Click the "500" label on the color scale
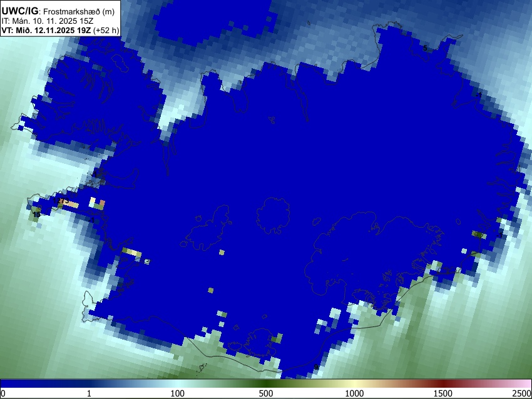This screenshot has height=399, width=532. pos(266,393)
